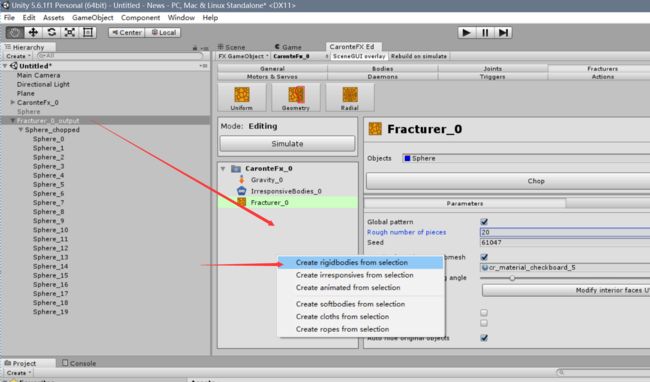Image resolution: width=650 pixels, height=382 pixels.
Task: Select the Hand tool in toolbar
Action: tap(15, 32)
